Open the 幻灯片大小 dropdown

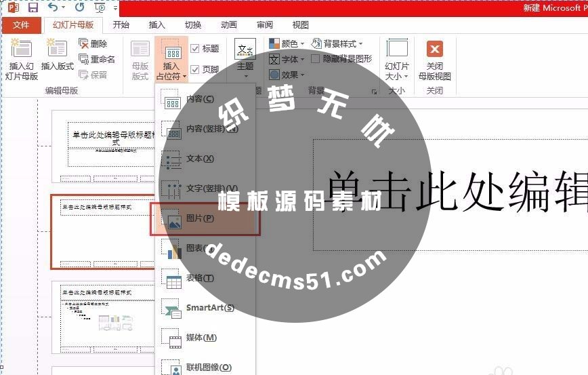(397, 59)
